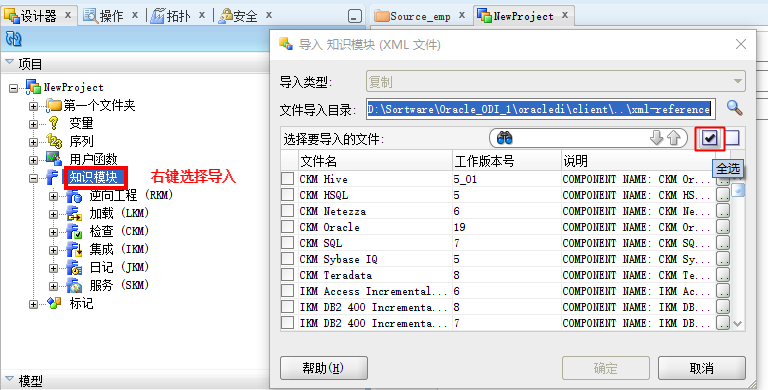Viewport: 768px width, 390px height.
Task: Check the IKM DB2 400 version 8 checkbox
Action: [288, 307]
